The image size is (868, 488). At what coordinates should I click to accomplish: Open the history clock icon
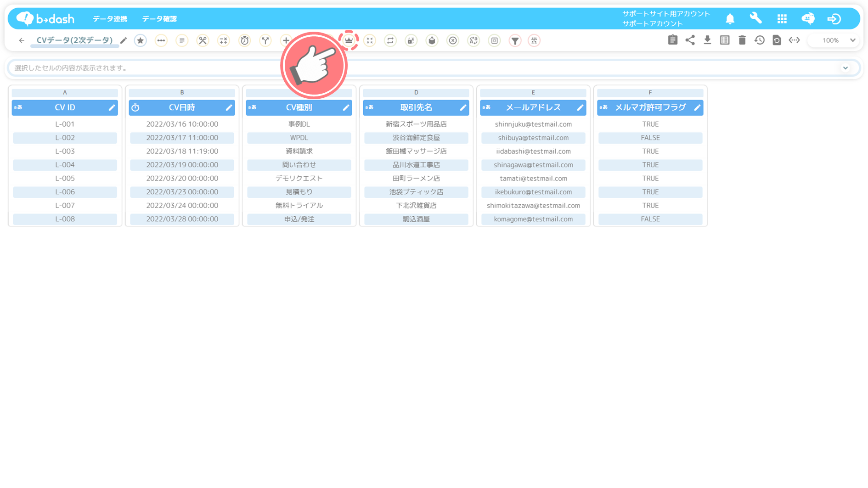click(760, 40)
